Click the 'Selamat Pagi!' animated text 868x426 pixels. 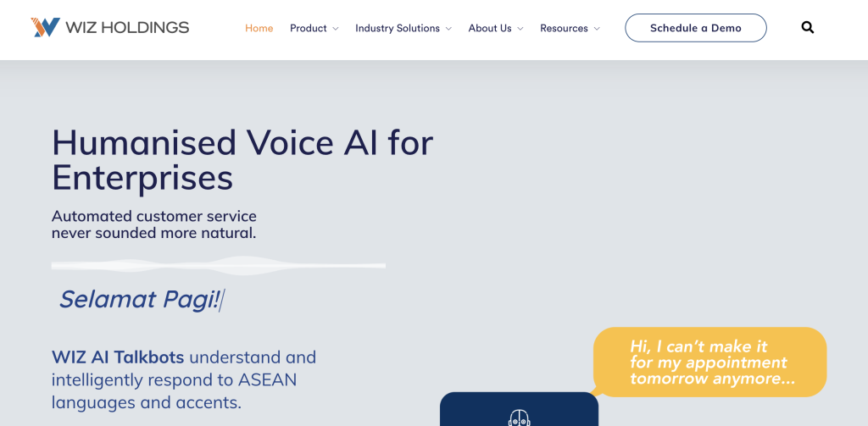coord(140,299)
